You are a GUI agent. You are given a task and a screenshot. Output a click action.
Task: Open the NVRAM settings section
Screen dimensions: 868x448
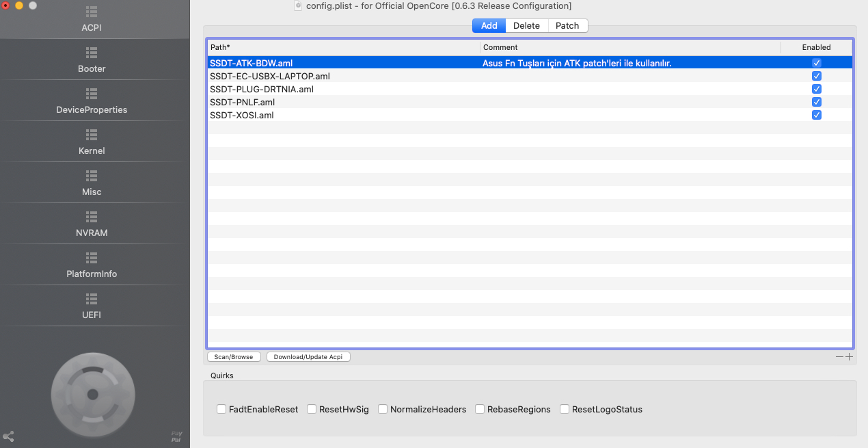tap(92, 224)
